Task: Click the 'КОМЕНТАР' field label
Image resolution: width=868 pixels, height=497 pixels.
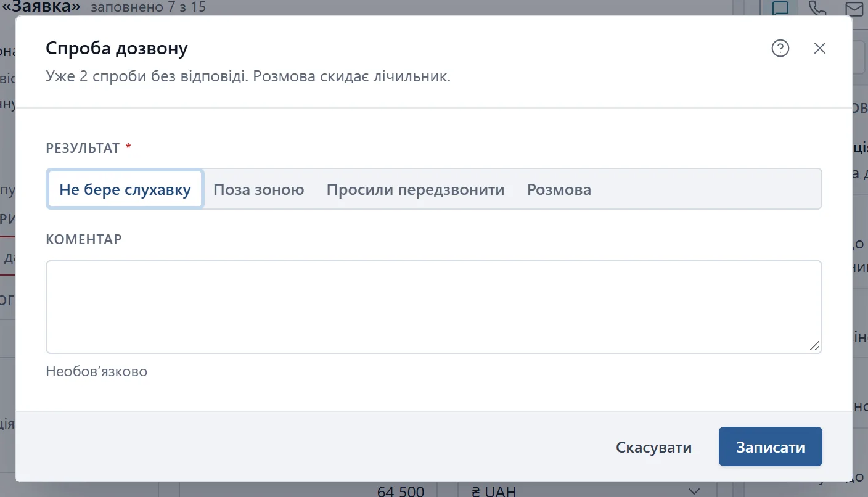Action: pos(84,239)
